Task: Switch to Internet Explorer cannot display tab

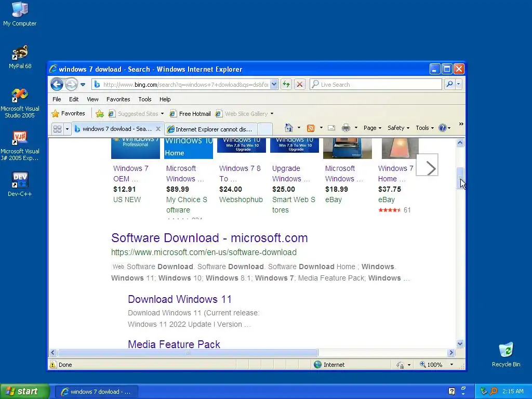Action: 211,129
